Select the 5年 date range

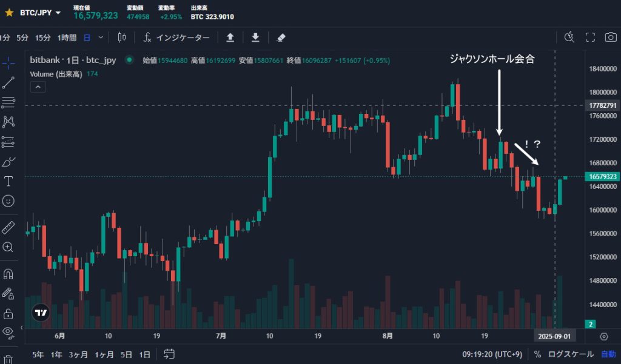tap(38, 354)
